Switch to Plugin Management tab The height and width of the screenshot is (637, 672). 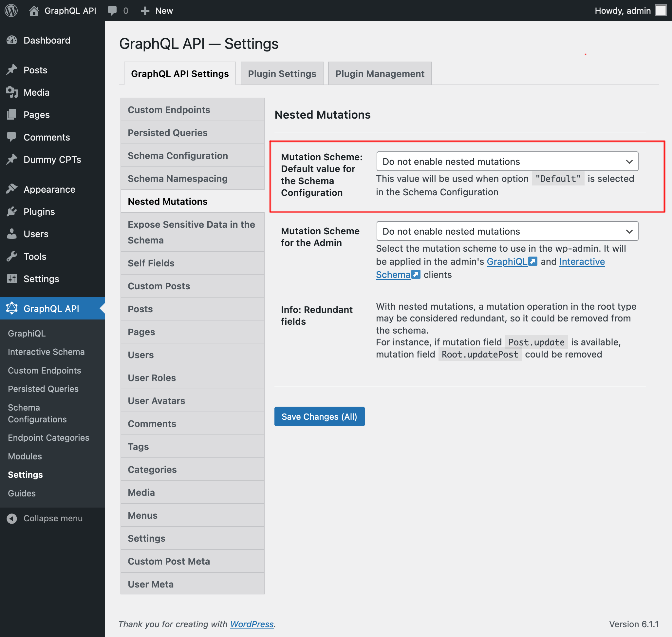coord(380,74)
